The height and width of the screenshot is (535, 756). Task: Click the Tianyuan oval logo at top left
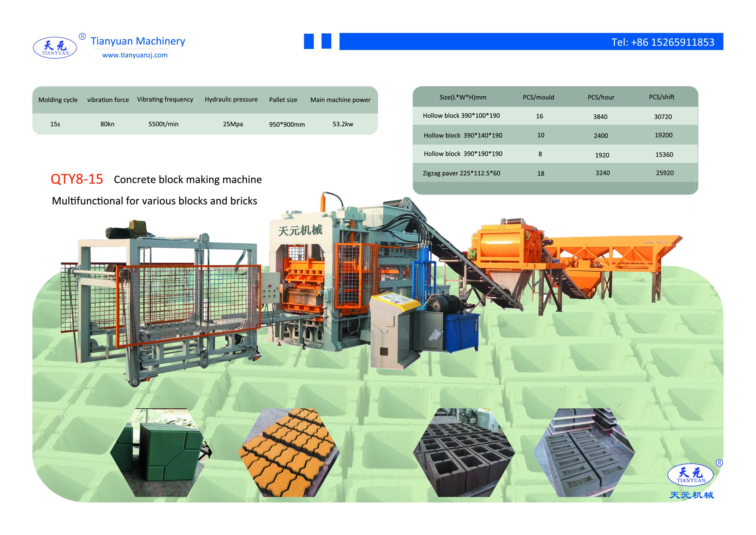(55, 48)
